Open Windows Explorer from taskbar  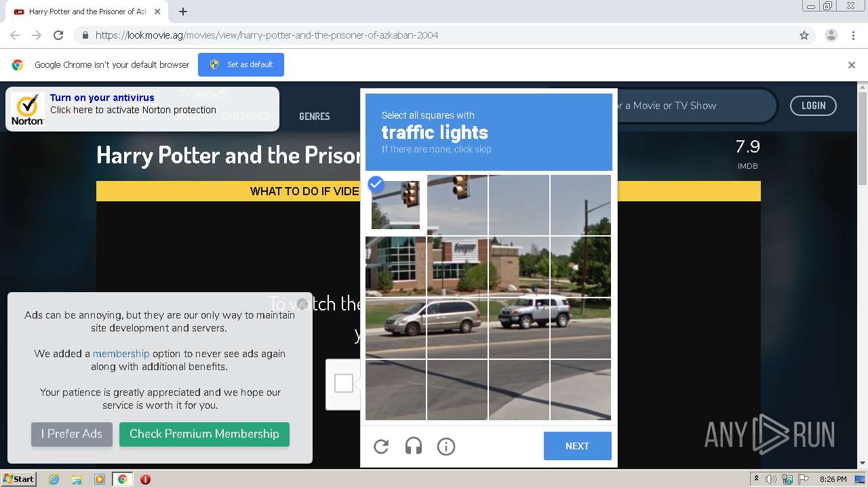[77, 479]
